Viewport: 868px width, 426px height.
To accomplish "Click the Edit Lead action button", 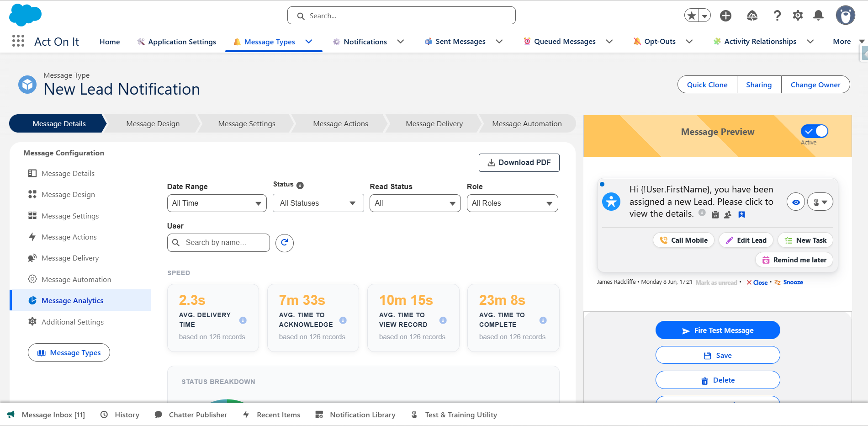I will pos(746,240).
